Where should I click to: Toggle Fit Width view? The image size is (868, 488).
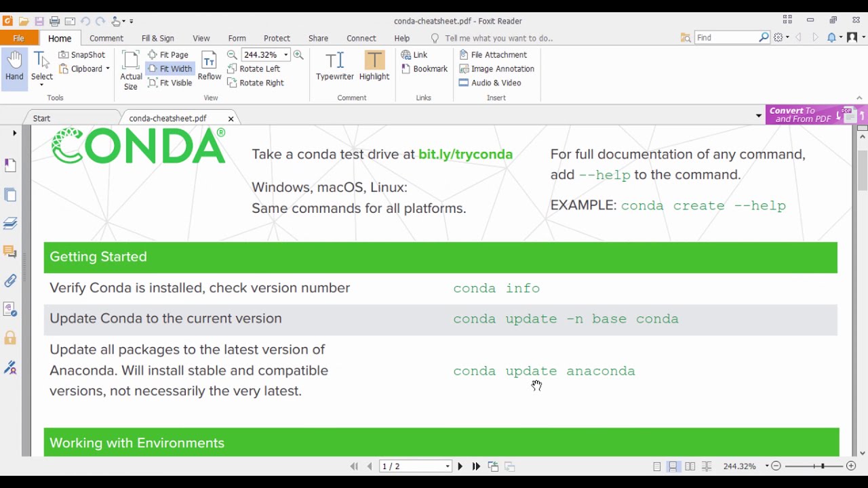point(170,68)
